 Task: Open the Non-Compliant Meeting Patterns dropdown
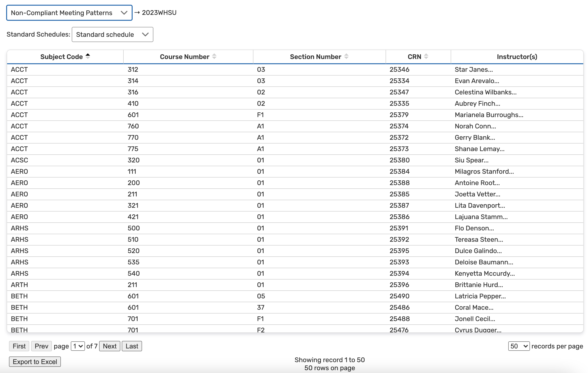click(x=69, y=13)
